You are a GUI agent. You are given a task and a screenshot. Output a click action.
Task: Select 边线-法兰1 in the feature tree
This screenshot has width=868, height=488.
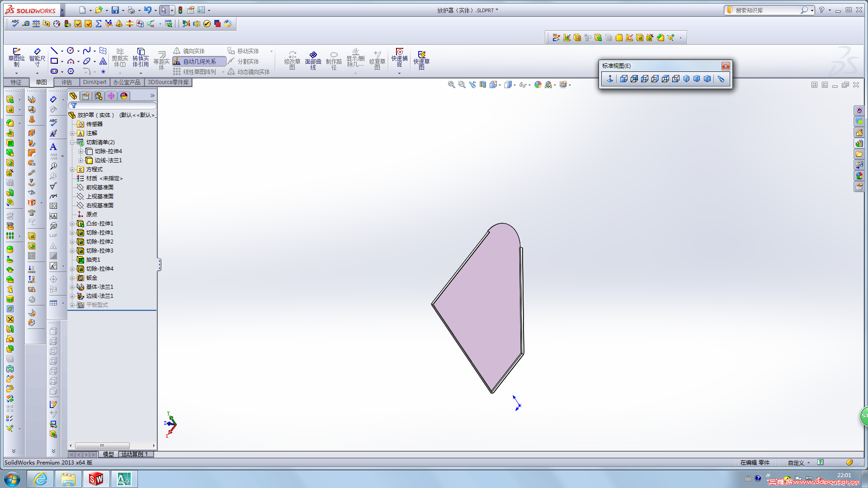coord(99,296)
